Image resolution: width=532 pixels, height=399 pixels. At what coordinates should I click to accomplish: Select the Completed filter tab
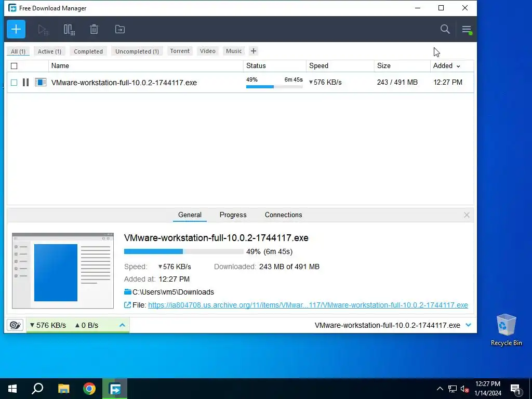click(88, 51)
